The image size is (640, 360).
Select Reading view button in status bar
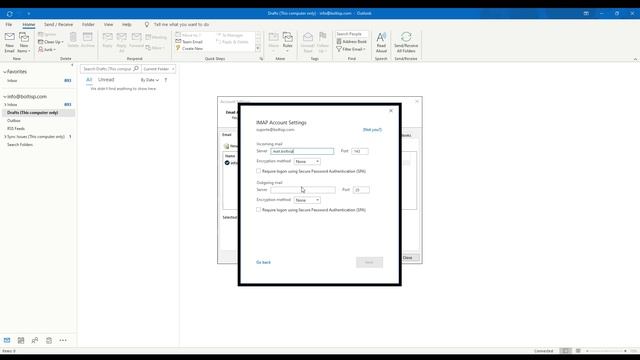pyautogui.click(x=578, y=351)
